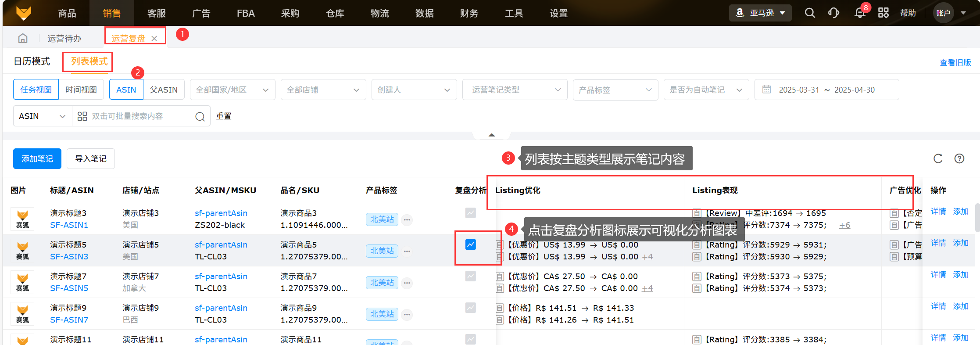Focus the 双击可批量搜索内容 search field

pos(140,116)
